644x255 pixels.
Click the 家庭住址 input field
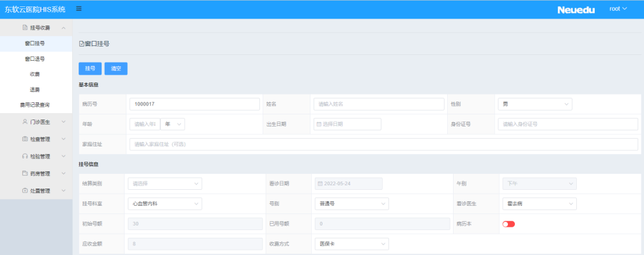(x=383, y=144)
